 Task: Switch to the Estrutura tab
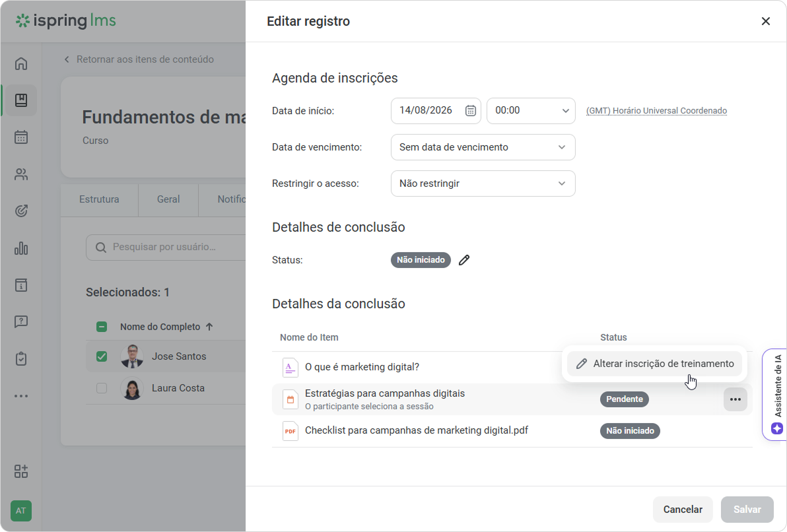100,199
